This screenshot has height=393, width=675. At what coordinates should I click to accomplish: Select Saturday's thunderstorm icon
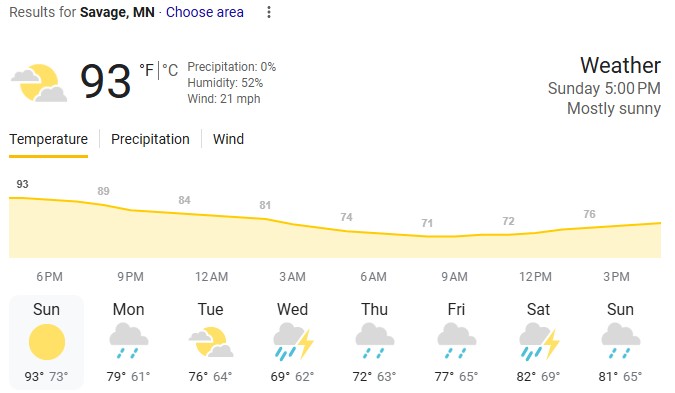point(539,342)
